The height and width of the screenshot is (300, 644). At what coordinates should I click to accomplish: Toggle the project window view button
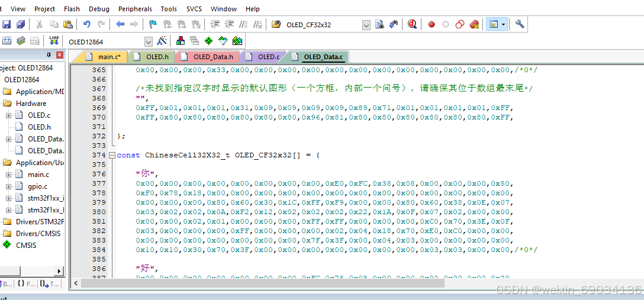tap(494, 25)
